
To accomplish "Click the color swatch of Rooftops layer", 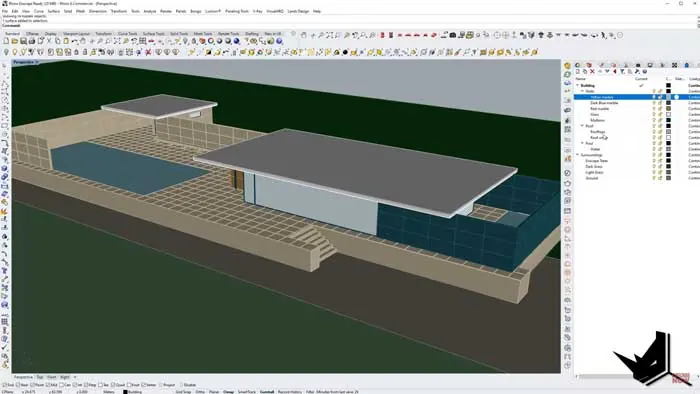I will point(668,132).
